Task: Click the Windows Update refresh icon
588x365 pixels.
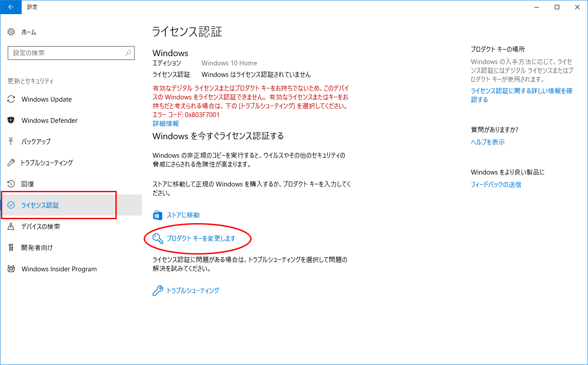Action: pyautogui.click(x=11, y=99)
